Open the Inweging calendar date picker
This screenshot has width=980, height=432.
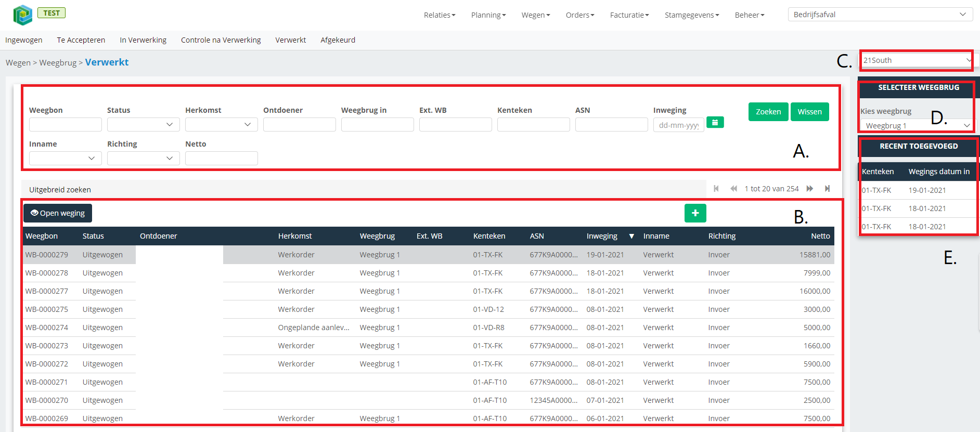click(715, 123)
